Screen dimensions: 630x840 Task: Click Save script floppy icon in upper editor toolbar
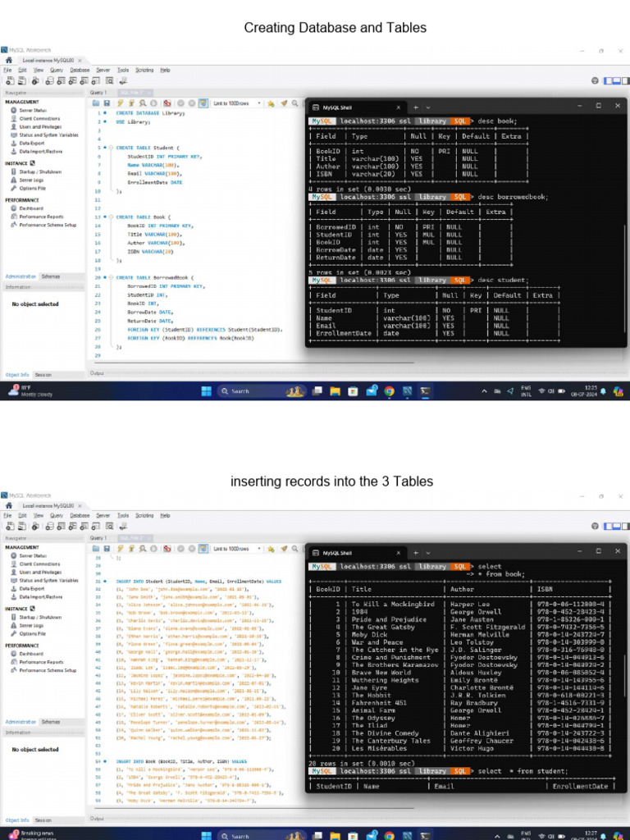pos(107,103)
